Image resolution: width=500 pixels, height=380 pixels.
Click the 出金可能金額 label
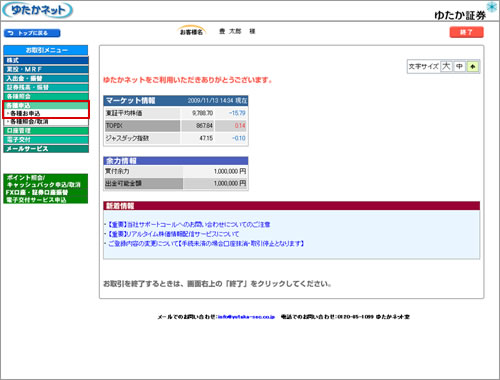(x=123, y=183)
